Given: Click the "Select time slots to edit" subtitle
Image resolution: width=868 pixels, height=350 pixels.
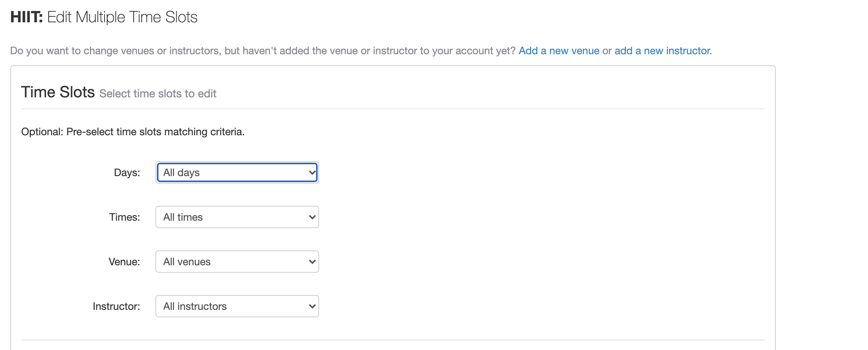Looking at the screenshot, I should point(158,94).
